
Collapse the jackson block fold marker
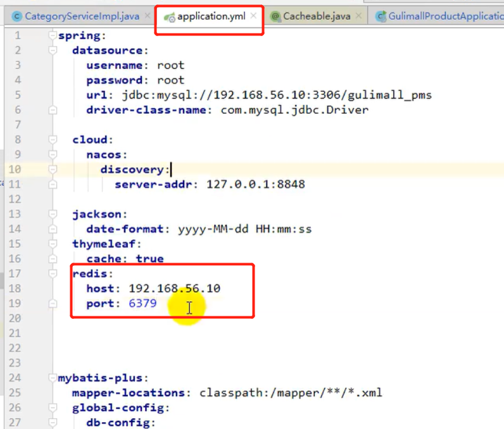point(53,214)
